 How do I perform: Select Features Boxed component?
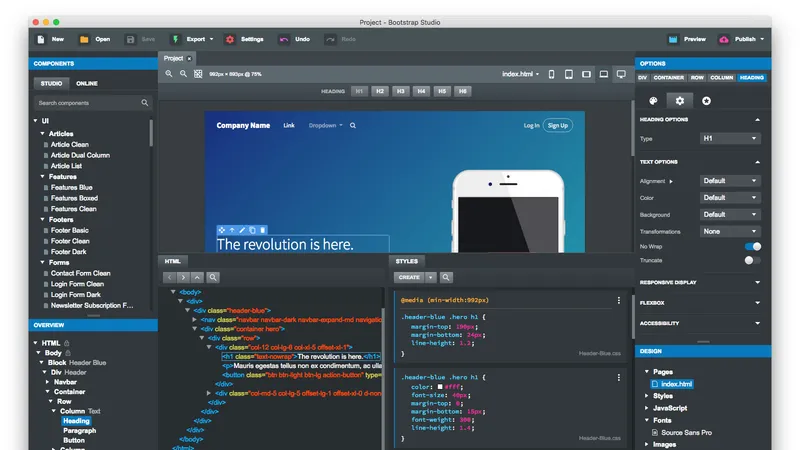click(74, 198)
